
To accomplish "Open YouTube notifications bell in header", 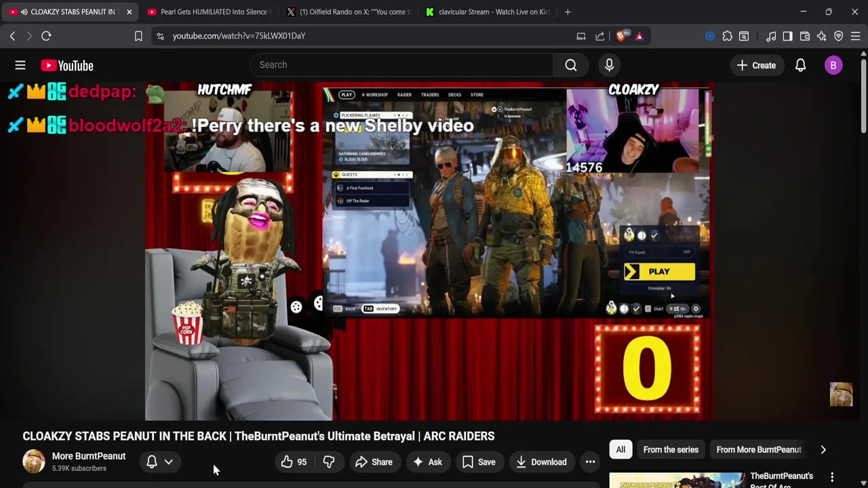I will [x=800, y=65].
